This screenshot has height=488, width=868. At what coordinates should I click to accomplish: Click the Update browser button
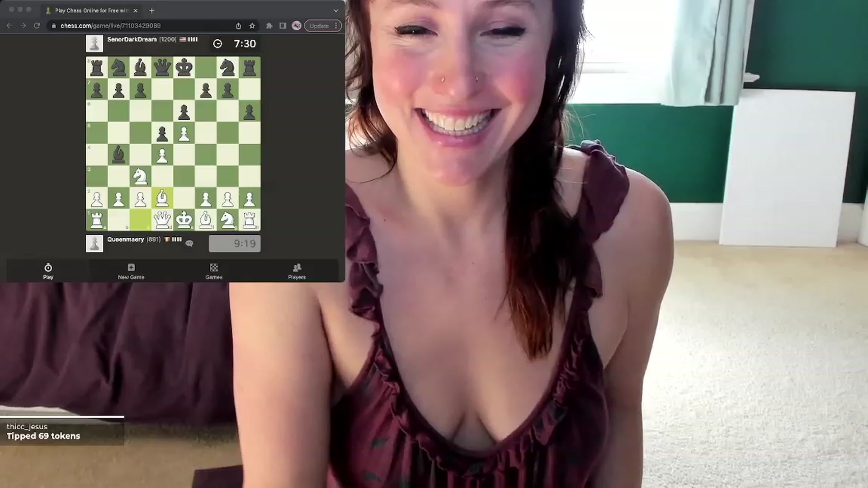click(323, 26)
